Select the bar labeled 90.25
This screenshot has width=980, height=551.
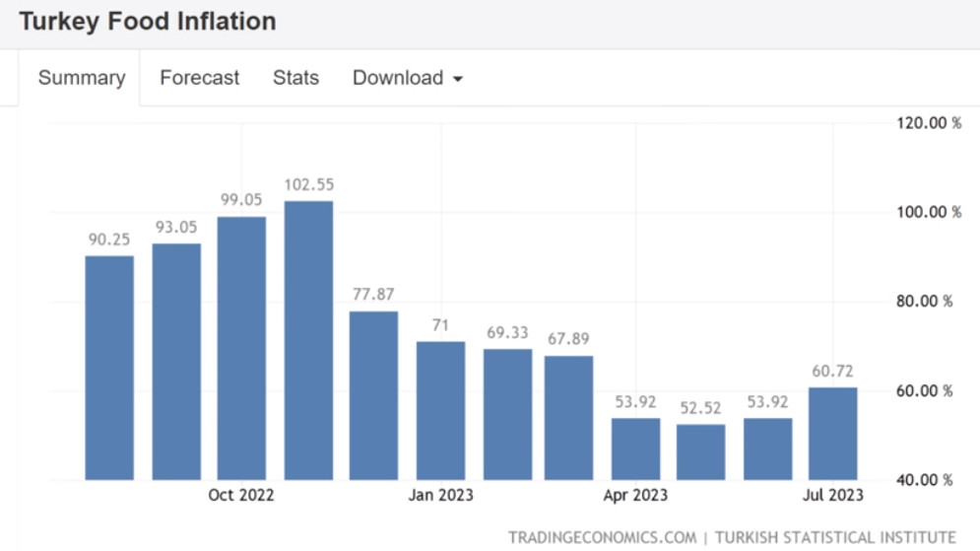coord(109,368)
